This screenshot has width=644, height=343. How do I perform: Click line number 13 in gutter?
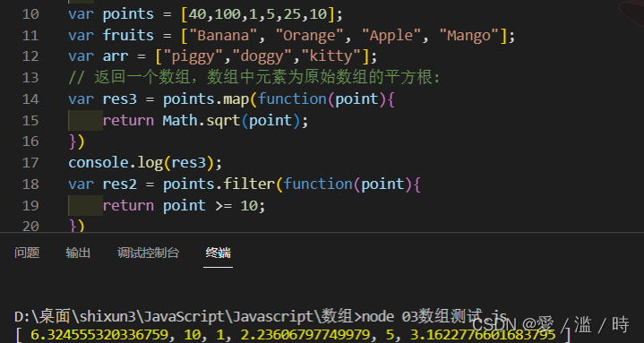click(30, 78)
